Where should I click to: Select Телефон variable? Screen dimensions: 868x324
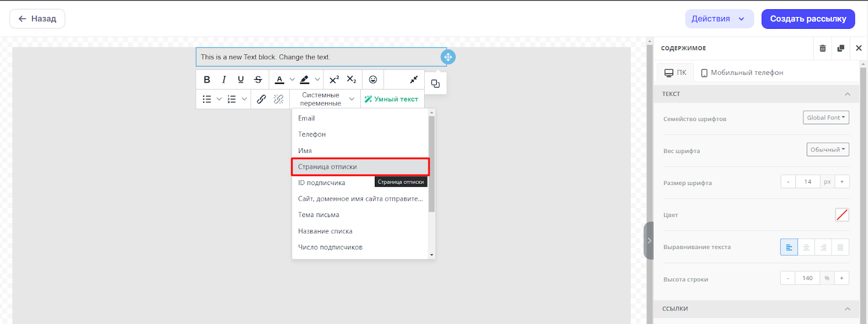click(x=360, y=135)
